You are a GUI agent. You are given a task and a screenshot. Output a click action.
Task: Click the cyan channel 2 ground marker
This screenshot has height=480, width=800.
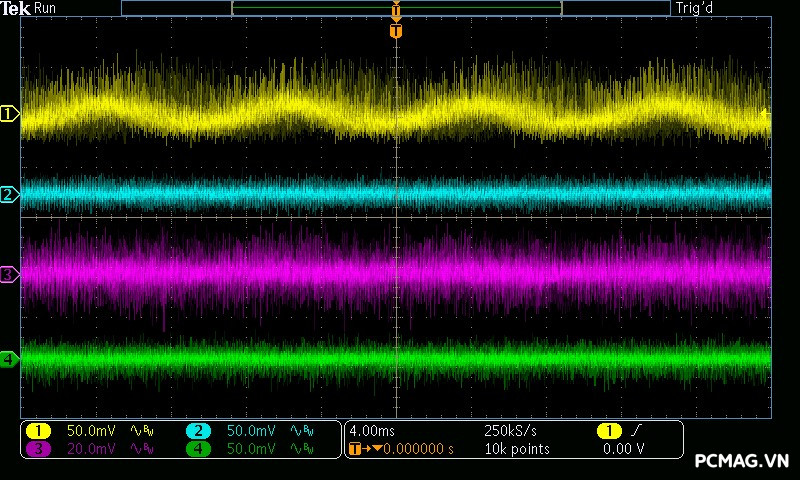(x=10, y=194)
